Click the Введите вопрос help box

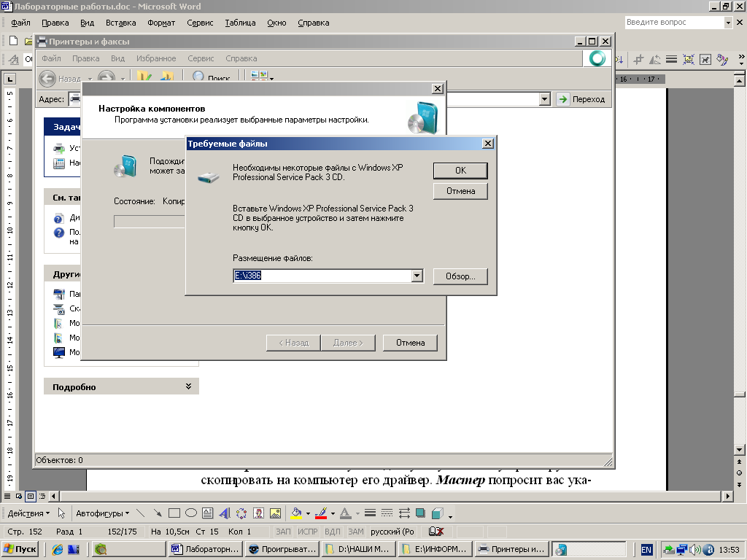675,23
